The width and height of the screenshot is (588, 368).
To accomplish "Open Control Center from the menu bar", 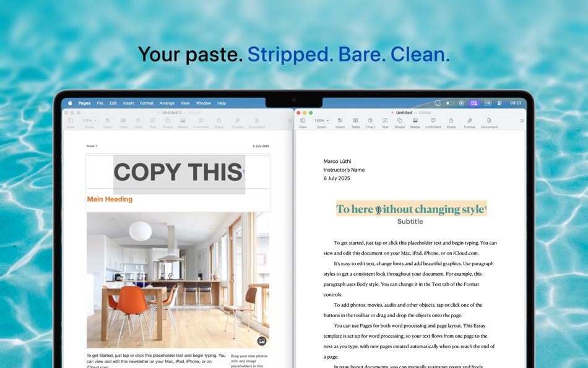I will 499,103.
